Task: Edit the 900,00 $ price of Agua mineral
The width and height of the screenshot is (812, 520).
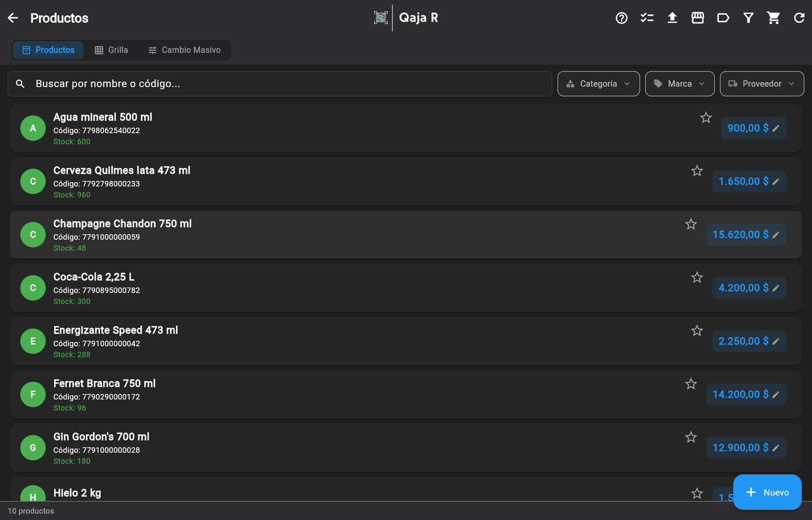Action: click(753, 128)
